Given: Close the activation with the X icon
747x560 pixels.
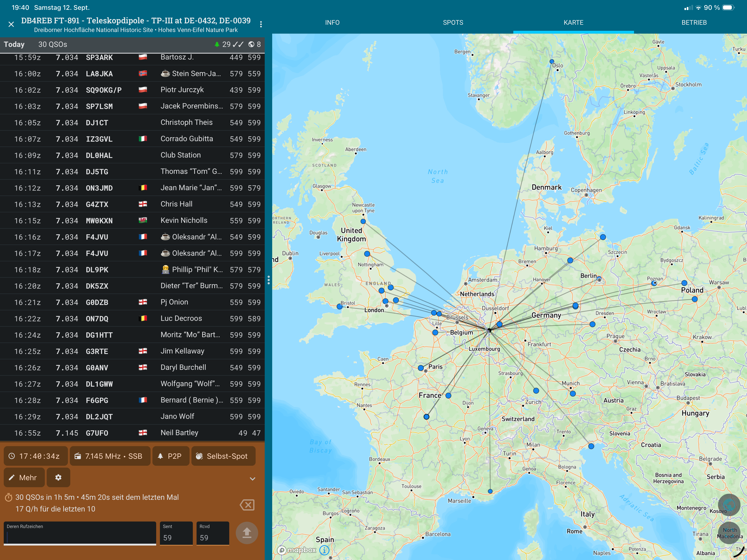Looking at the screenshot, I should [11, 24].
